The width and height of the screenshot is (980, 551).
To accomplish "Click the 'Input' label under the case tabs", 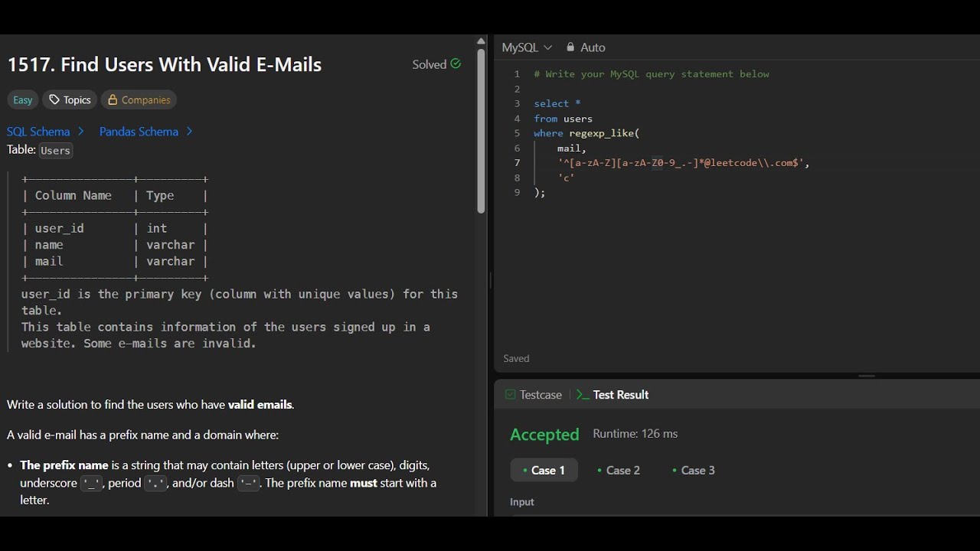I will point(522,502).
